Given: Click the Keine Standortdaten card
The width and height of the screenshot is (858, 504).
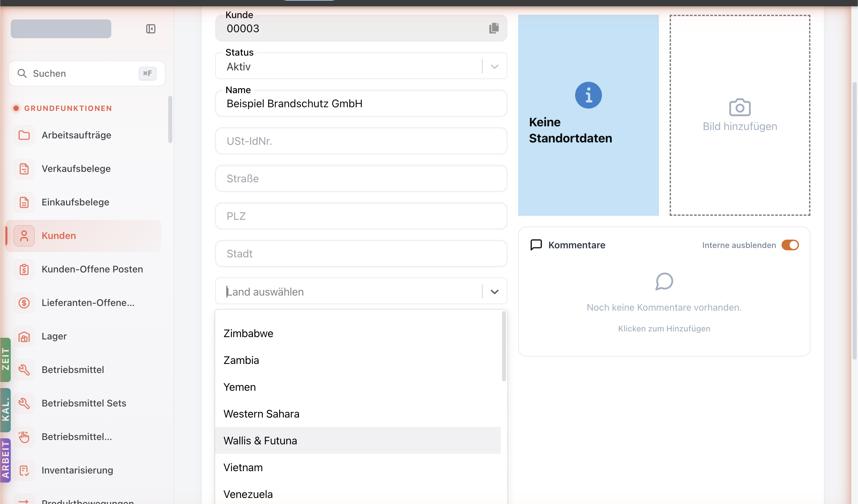Looking at the screenshot, I should pos(588,115).
